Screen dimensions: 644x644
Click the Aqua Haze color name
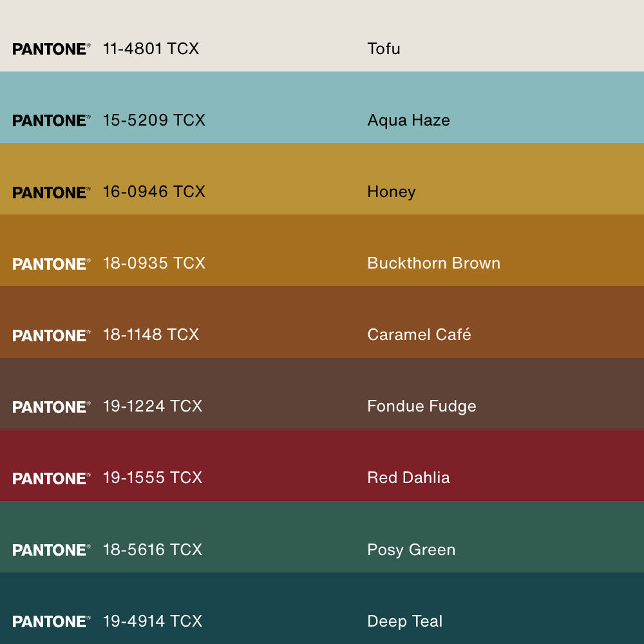(x=408, y=120)
